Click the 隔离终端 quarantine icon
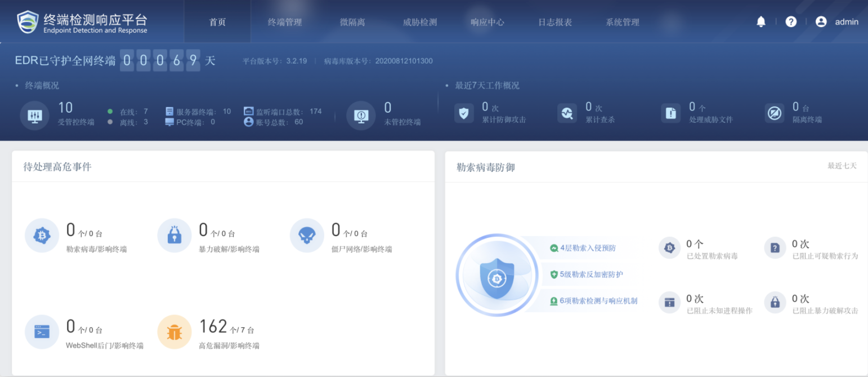This screenshot has width=868, height=377. (x=775, y=113)
